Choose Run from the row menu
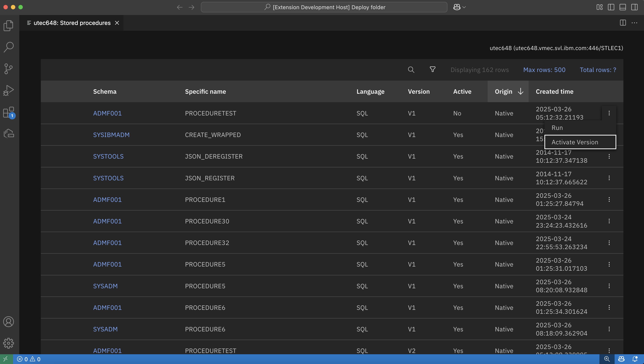 (557, 128)
